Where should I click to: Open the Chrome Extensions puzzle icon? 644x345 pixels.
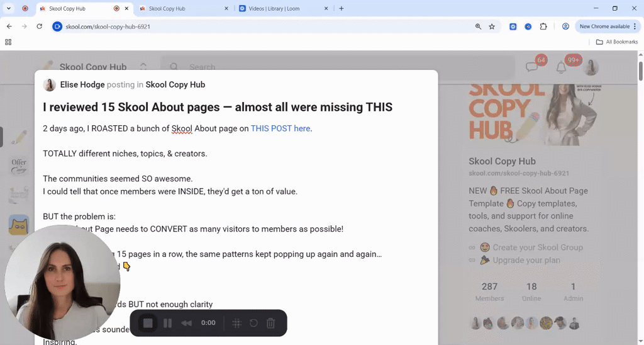click(543, 26)
